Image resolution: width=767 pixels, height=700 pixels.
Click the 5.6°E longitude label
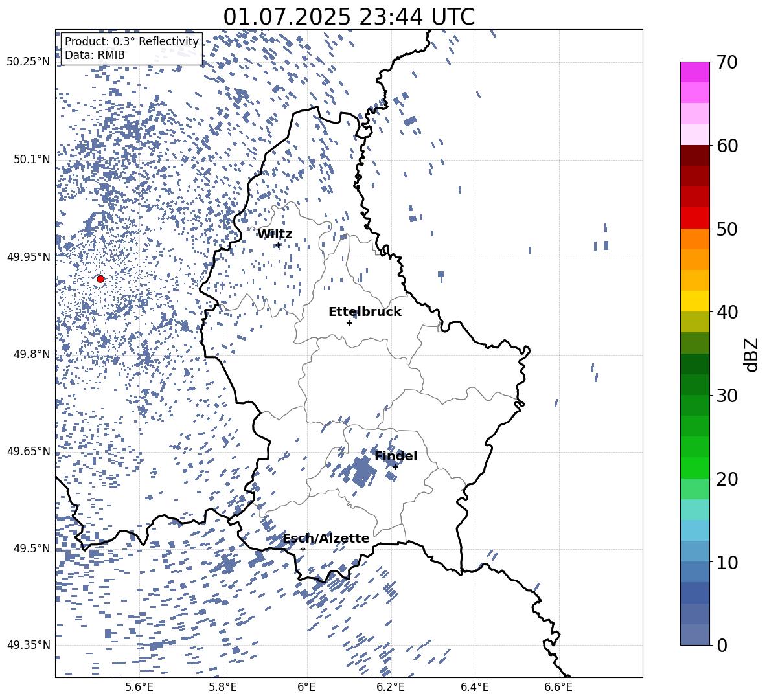pos(139,687)
